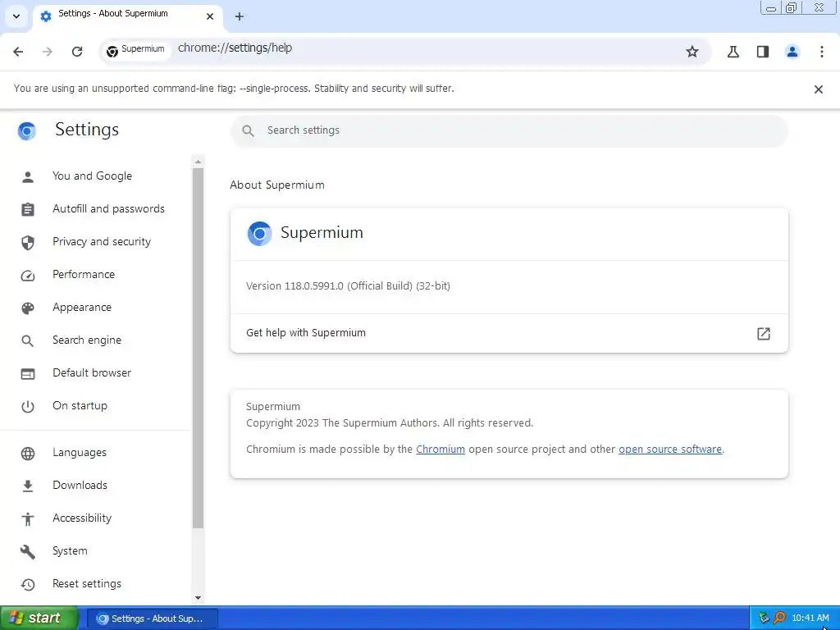Click the download arrow icon
Image resolution: width=840 pixels, height=630 pixels.
(28, 486)
